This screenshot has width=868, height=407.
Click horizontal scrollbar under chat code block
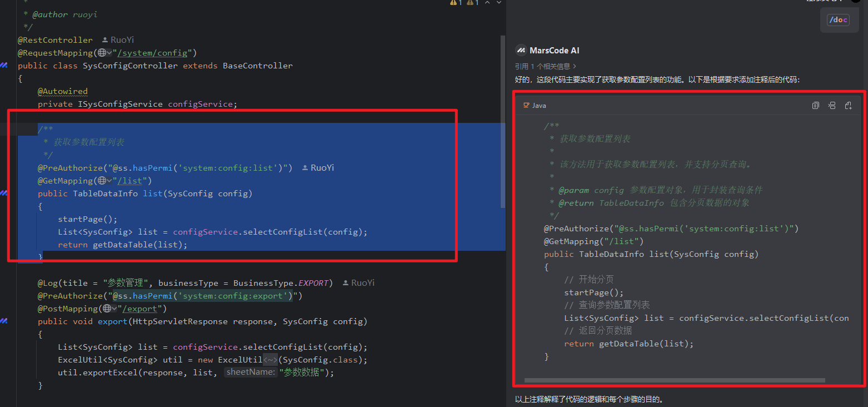click(674, 381)
